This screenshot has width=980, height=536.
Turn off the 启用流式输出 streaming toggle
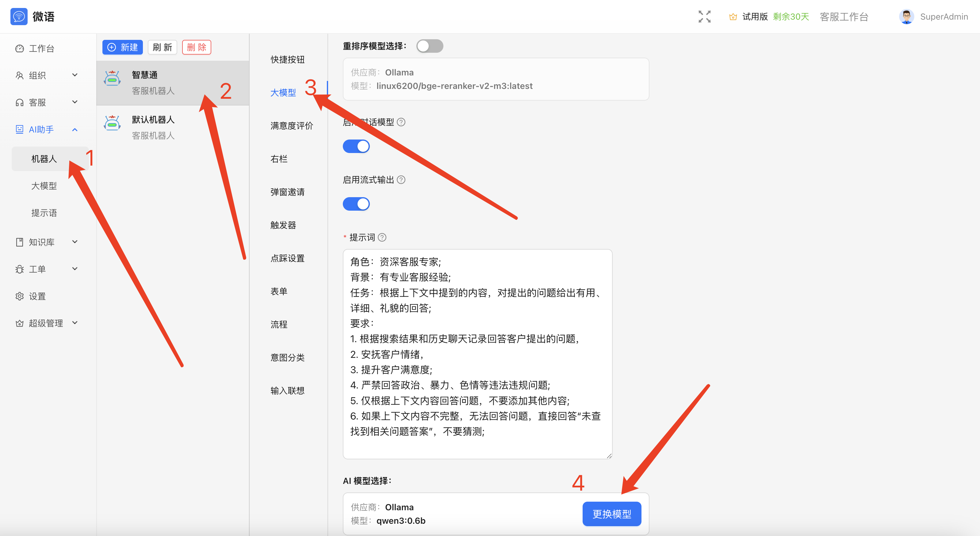pyautogui.click(x=356, y=204)
